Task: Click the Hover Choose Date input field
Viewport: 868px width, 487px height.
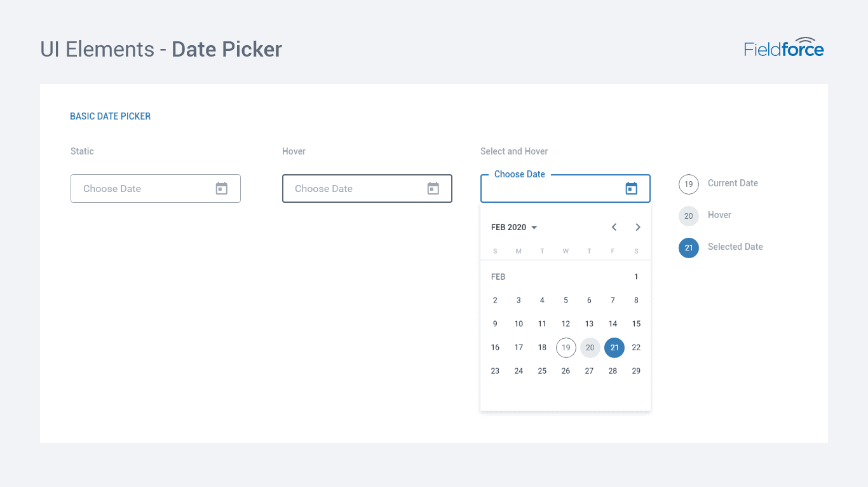Action: click(367, 188)
